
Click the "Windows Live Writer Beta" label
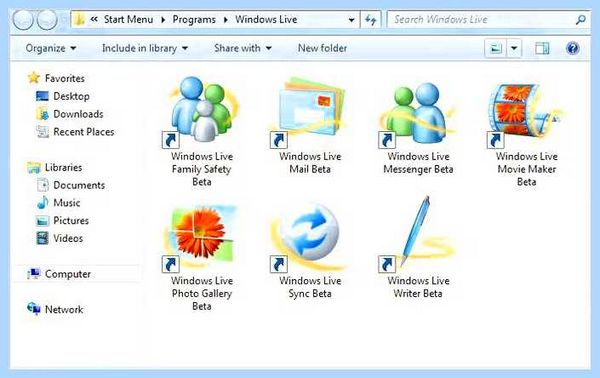(418, 287)
